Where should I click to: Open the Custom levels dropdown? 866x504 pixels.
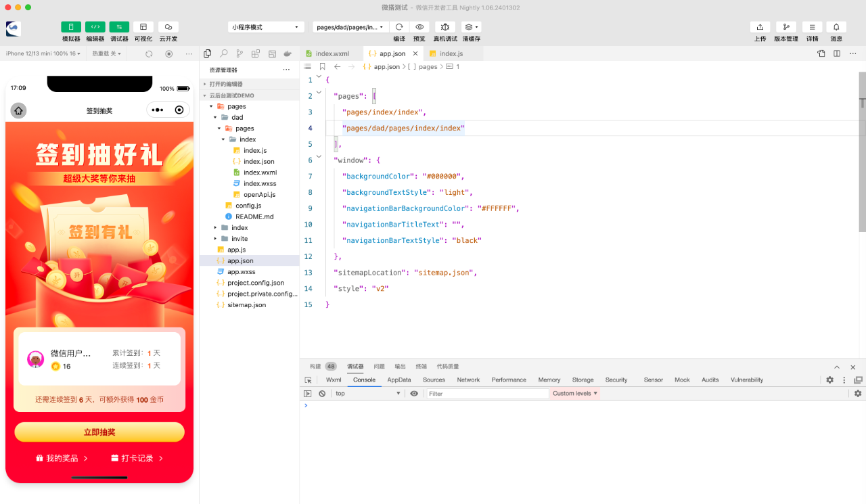pyautogui.click(x=575, y=394)
